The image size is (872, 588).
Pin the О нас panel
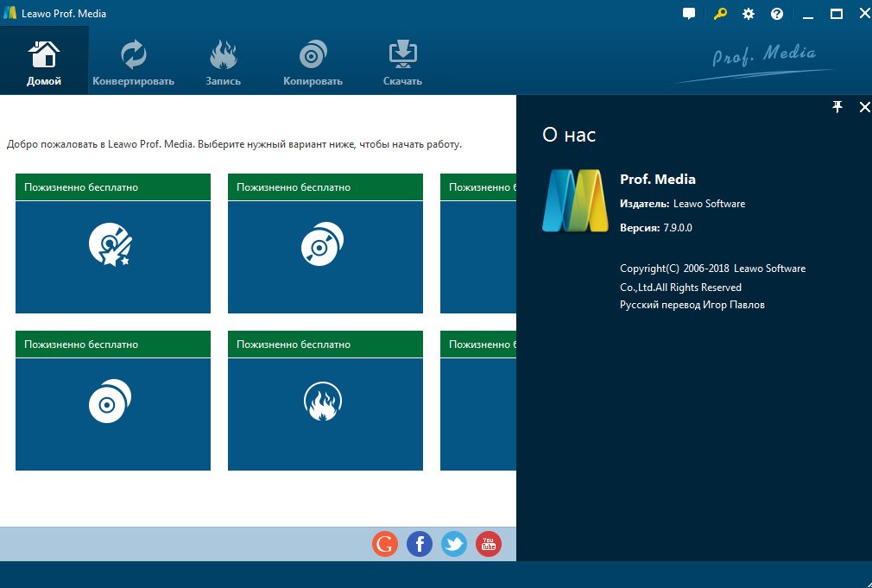837,107
